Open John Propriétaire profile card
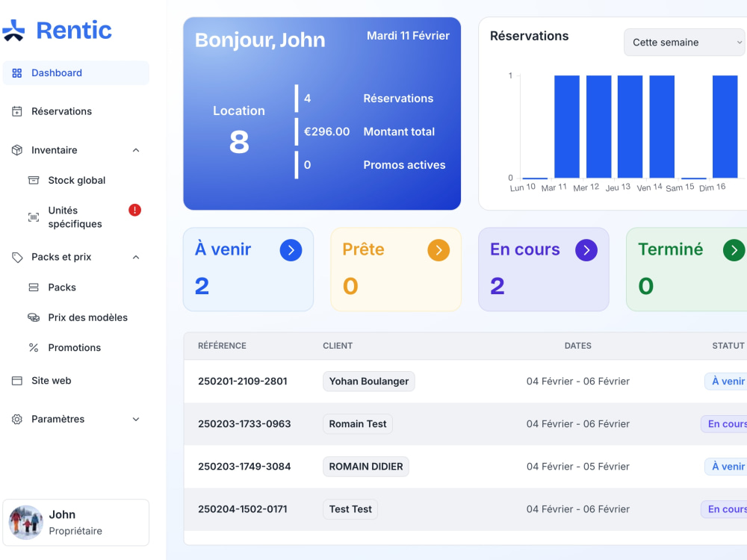Screen dimensions: 747x560 pyautogui.click(x=76, y=523)
